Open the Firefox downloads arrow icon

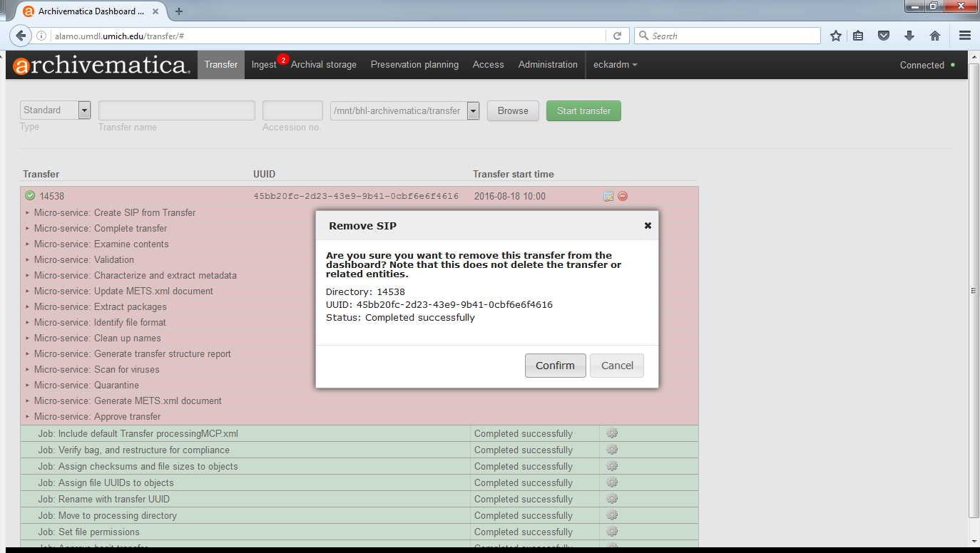click(909, 36)
